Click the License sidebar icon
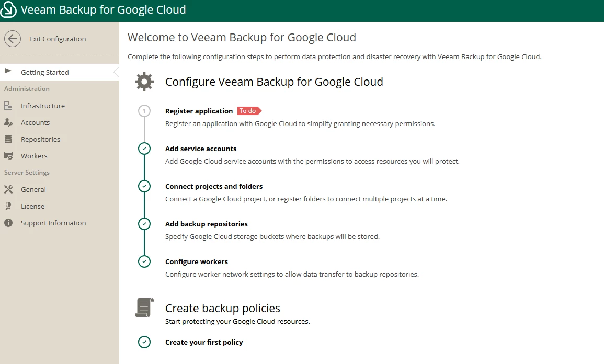The width and height of the screenshot is (604, 364). [x=8, y=206]
